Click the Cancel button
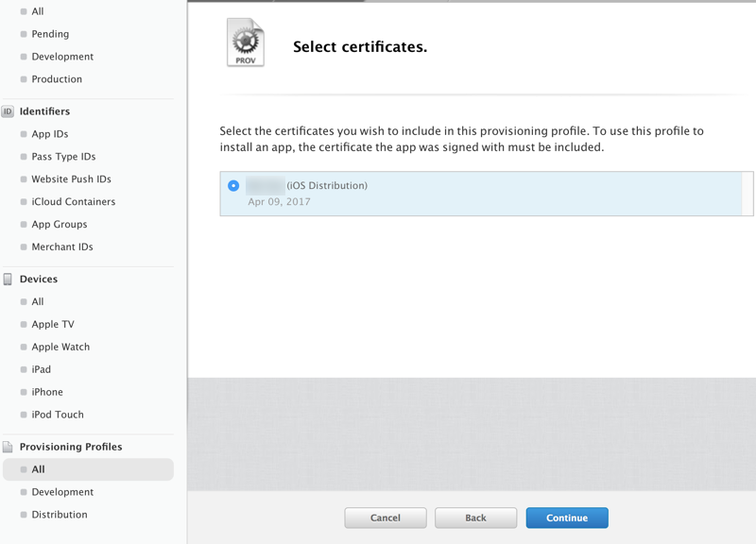 click(386, 518)
